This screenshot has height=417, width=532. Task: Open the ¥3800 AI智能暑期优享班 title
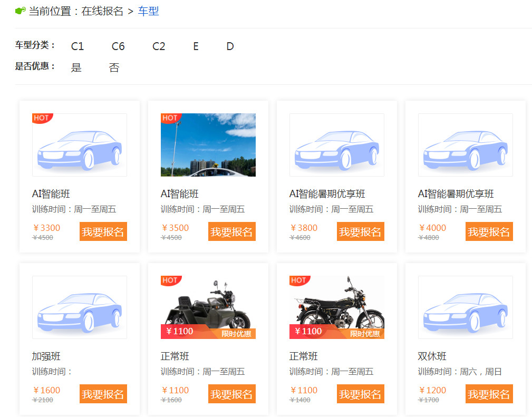[327, 194]
